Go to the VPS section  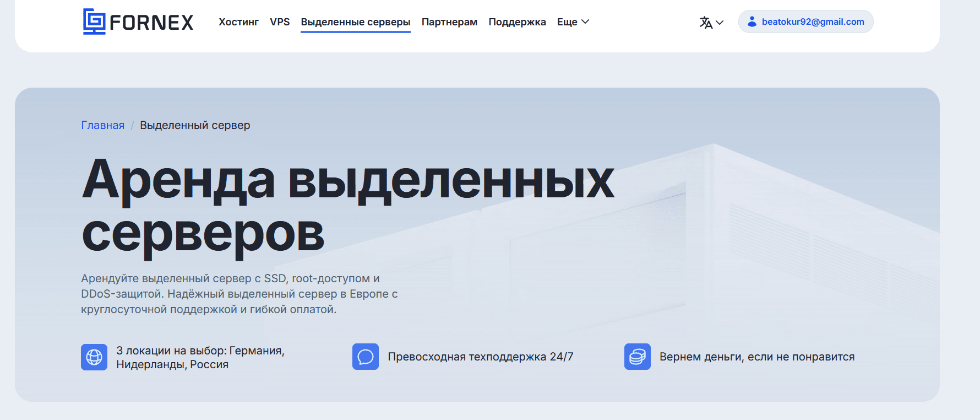[x=280, y=22]
